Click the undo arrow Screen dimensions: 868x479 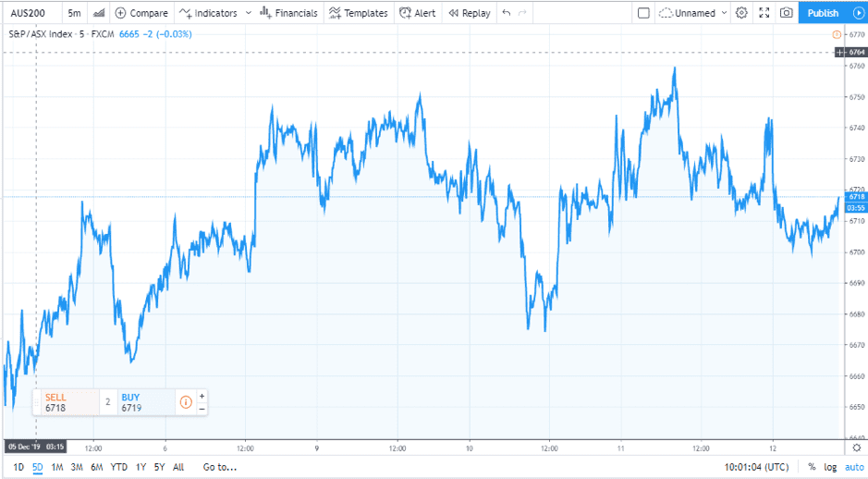[x=506, y=13]
